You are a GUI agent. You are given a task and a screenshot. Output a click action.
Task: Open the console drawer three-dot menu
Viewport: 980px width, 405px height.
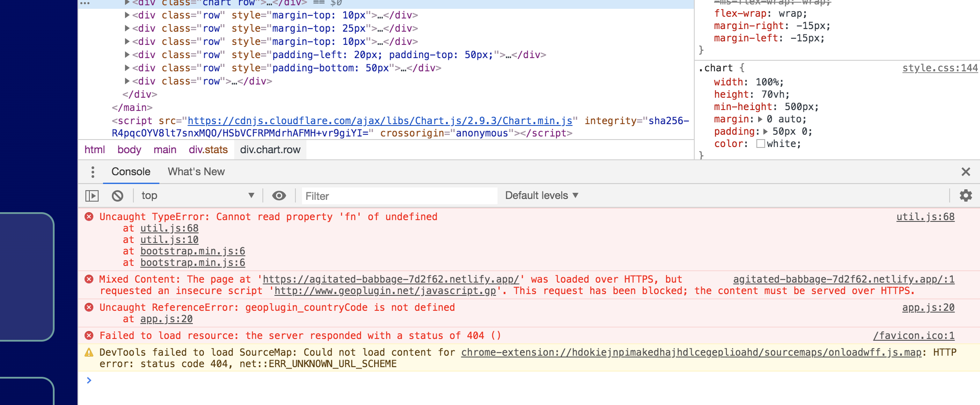tap(92, 172)
